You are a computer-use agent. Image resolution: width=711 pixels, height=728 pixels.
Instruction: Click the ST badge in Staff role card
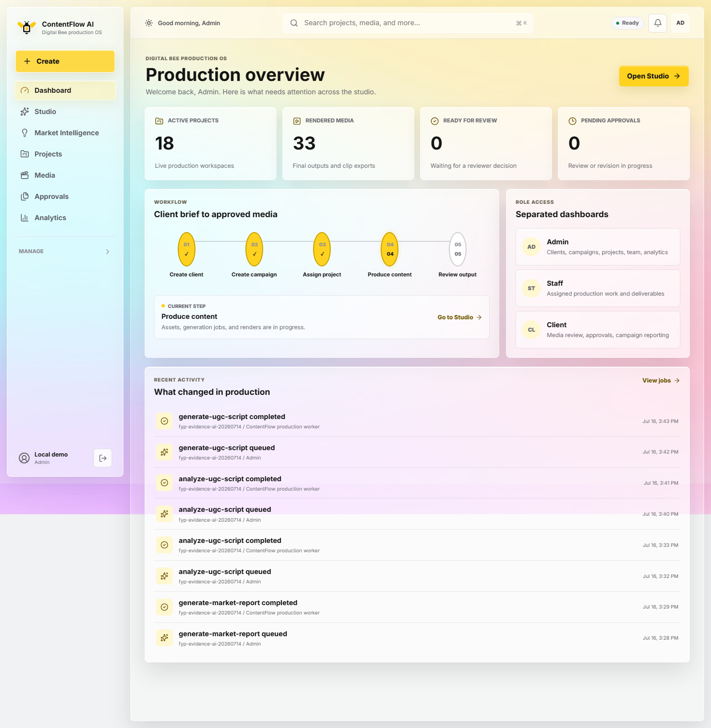point(531,288)
